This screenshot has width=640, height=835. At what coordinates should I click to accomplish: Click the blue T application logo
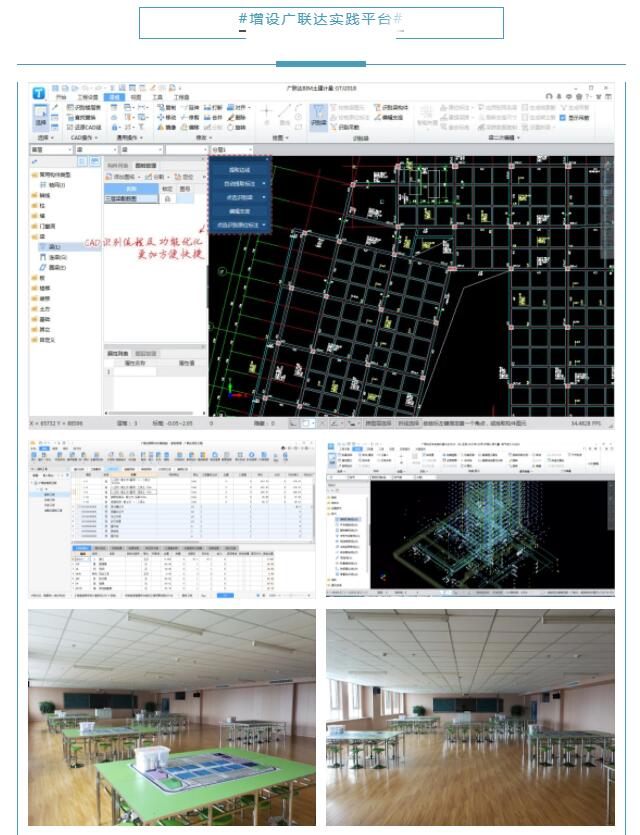39,93
